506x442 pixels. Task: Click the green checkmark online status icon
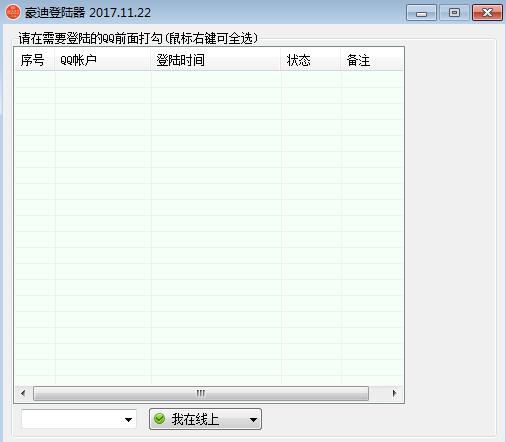click(x=160, y=418)
